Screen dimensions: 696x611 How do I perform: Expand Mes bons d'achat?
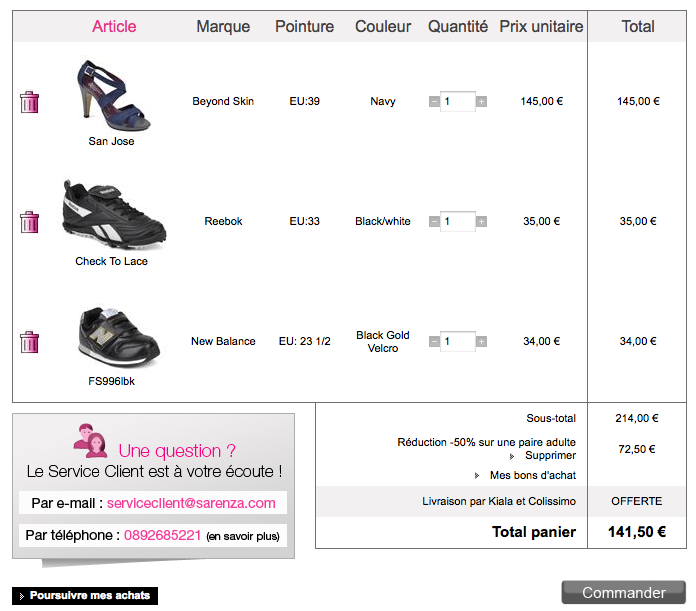tap(533, 475)
